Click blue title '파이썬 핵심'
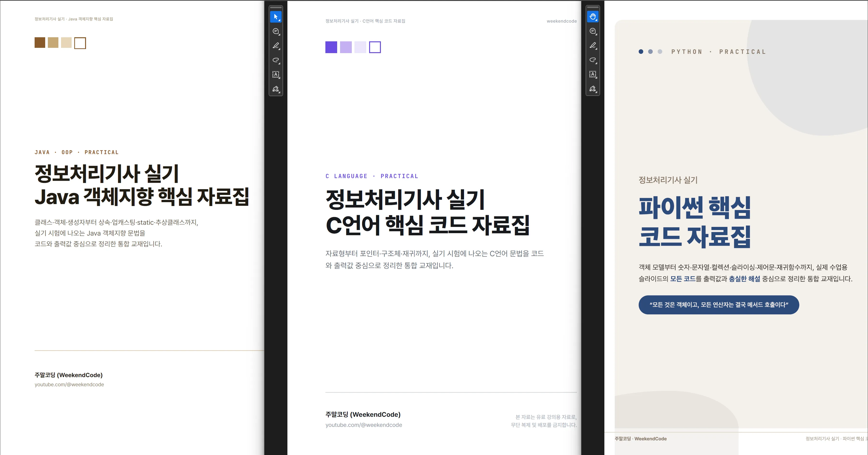 coord(695,207)
